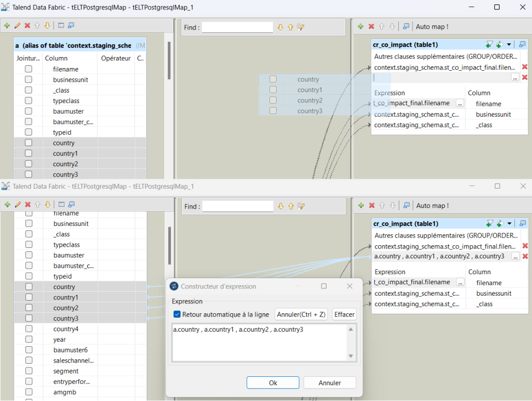Click scroll-up arrow in expression text area
Screen dimensions: 532x401
coord(351,329)
